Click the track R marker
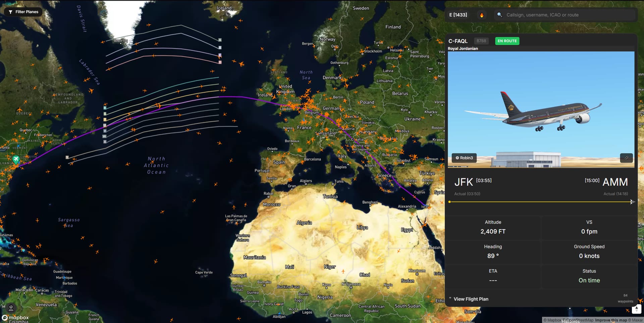This screenshot has height=323, width=644. (105, 108)
